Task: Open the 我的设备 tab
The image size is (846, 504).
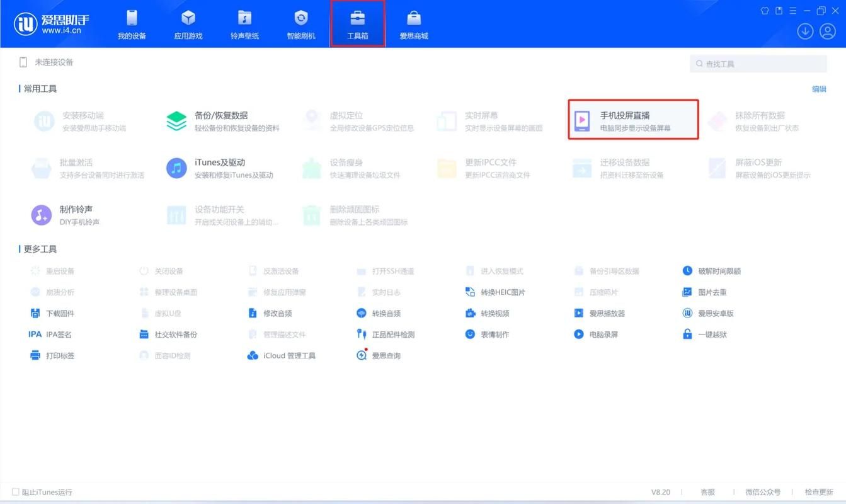Action: (x=132, y=25)
